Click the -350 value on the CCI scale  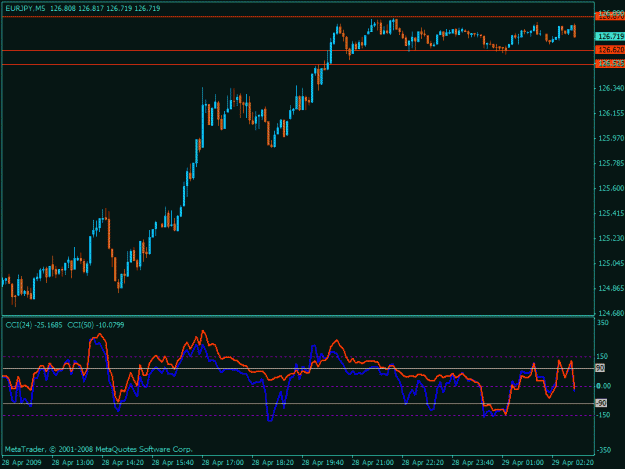(603, 450)
